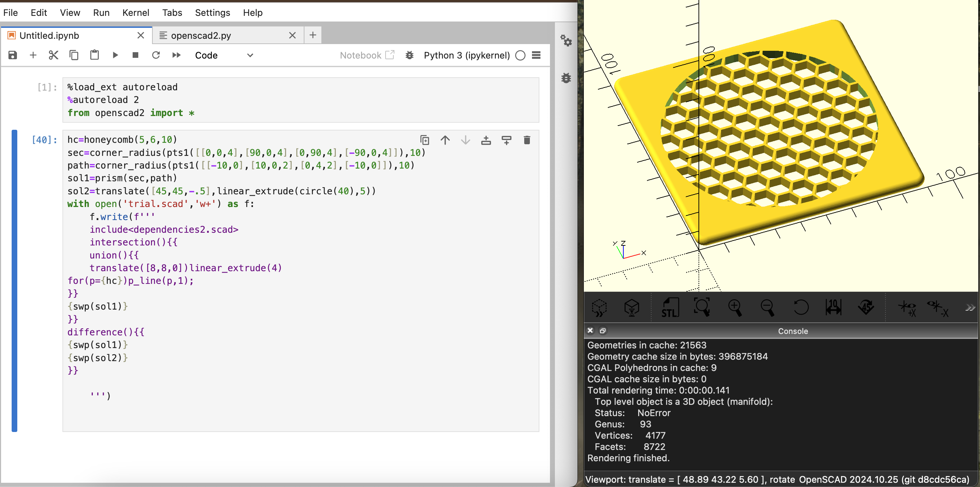Screen dimensions: 980x487
Task: Toggle the property inspector gears sidebar
Action: 566,40
